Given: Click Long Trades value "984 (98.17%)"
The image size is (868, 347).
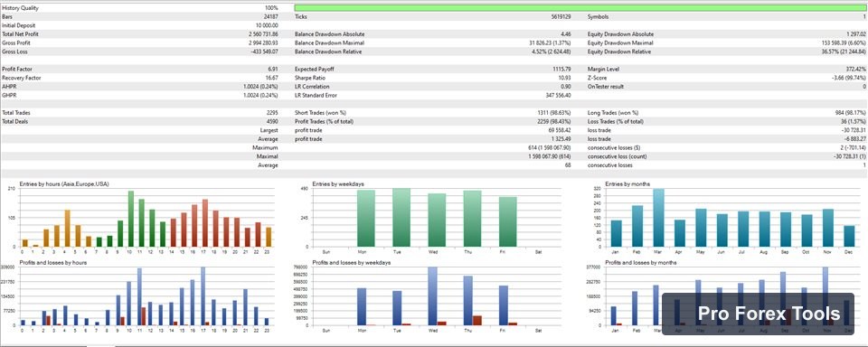Looking at the screenshot, I should 850,113.
